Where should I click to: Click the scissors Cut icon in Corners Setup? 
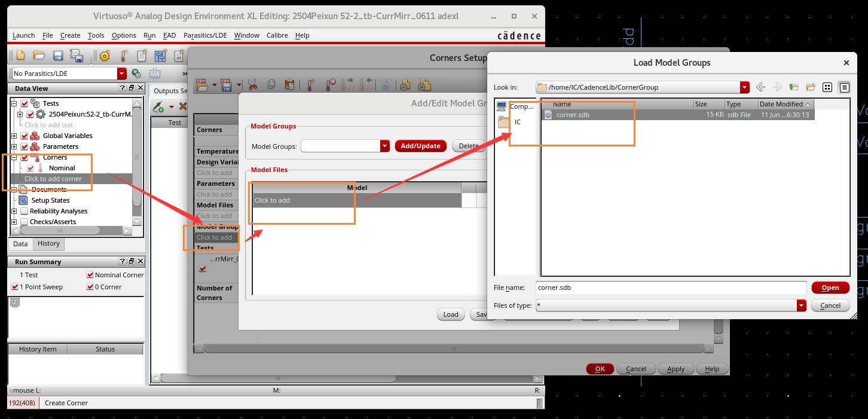pyautogui.click(x=252, y=85)
